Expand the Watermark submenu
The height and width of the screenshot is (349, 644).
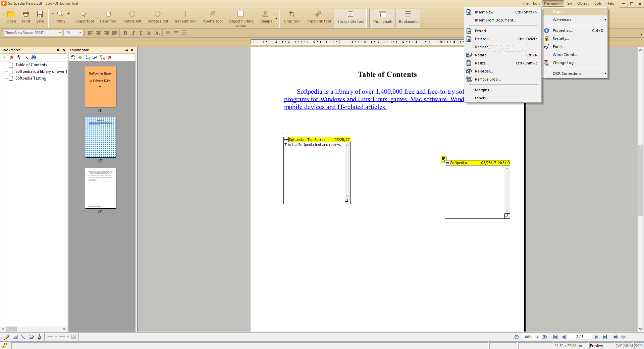pos(575,20)
